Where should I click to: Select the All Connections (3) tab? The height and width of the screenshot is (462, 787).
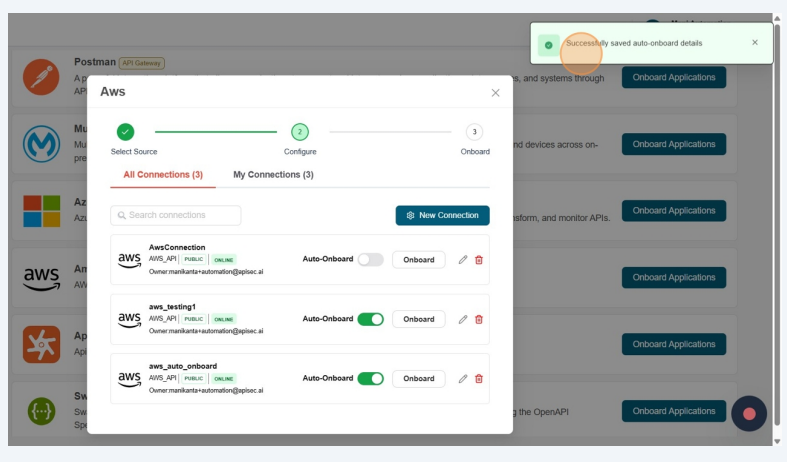click(x=163, y=175)
